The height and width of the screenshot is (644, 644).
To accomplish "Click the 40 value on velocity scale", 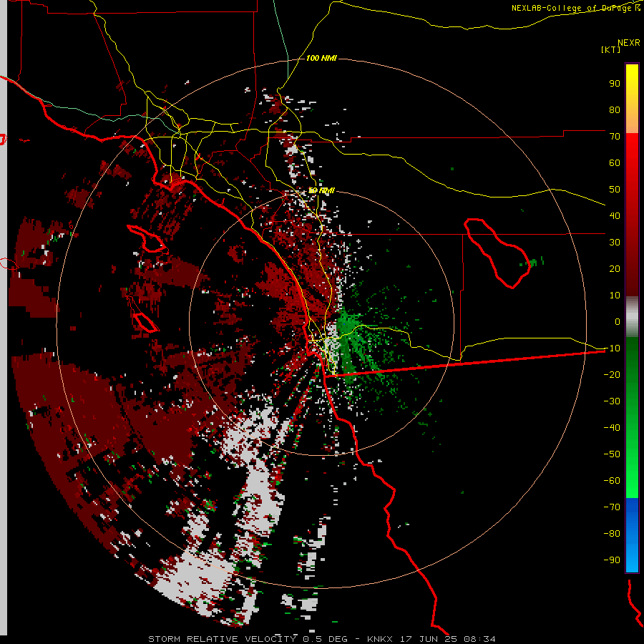I will (615, 215).
